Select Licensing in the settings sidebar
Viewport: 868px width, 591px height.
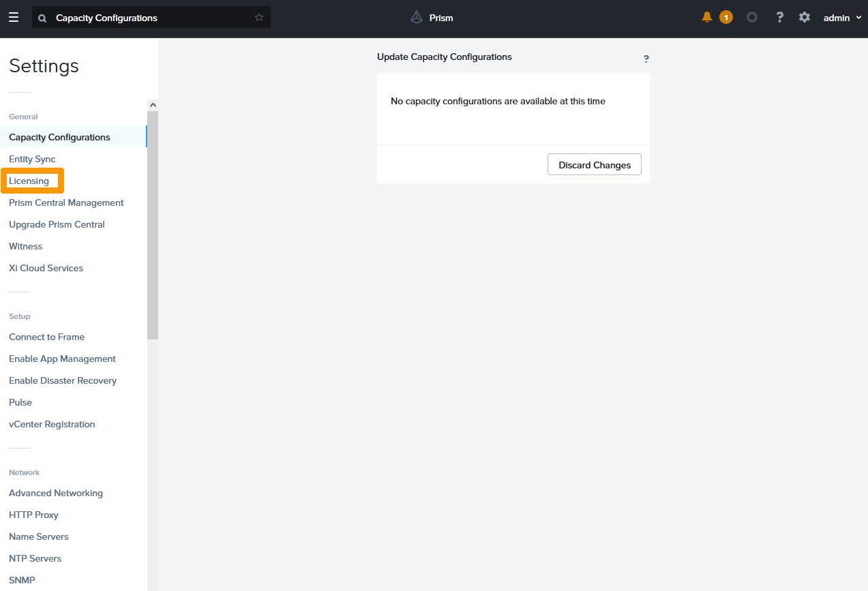[29, 181]
